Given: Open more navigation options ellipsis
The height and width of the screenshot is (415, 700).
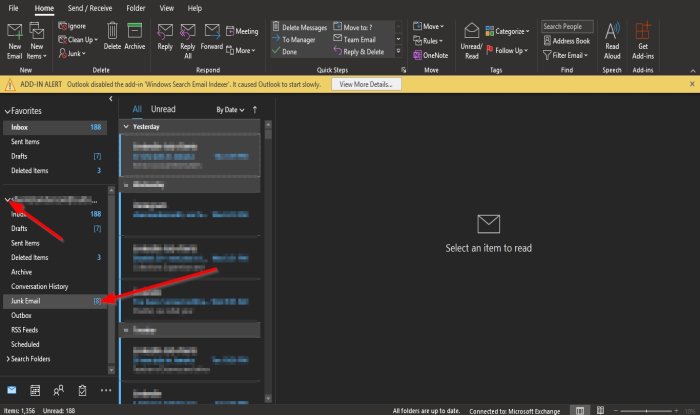Looking at the screenshot, I should coord(106,390).
